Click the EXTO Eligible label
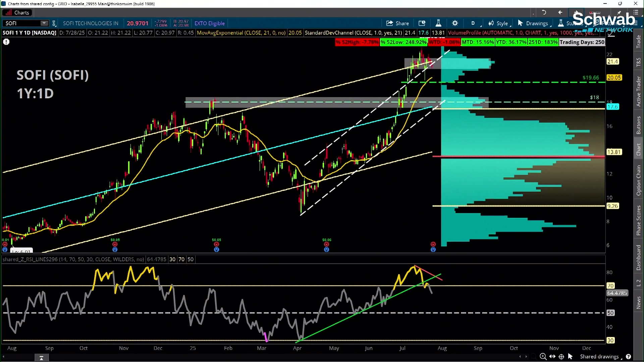644x362 pixels. pos(210,23)
